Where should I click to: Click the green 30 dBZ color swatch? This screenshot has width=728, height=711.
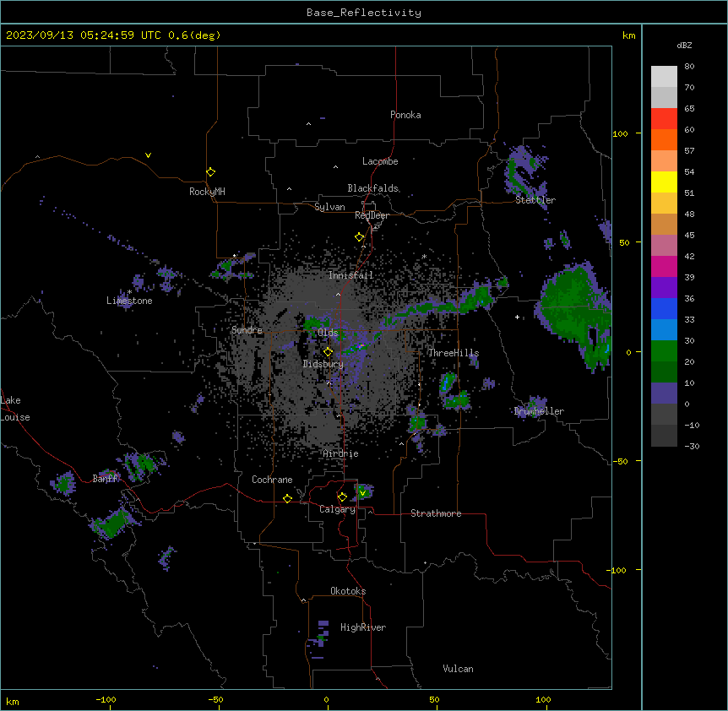(664, 351)
